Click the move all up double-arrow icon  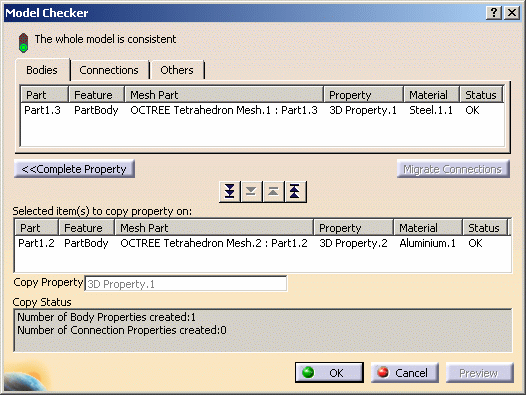click(295, 192)
